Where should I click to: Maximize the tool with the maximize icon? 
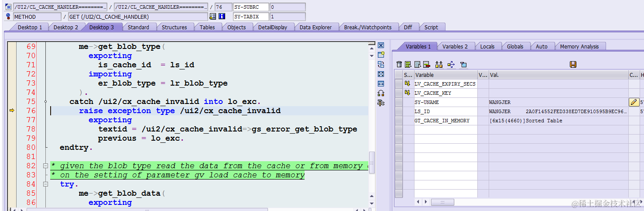click(381, 74)
